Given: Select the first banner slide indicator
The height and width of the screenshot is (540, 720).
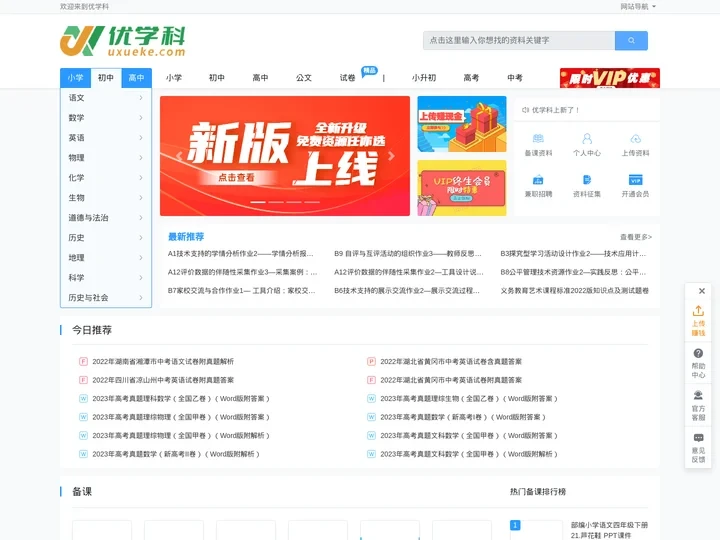Looking at the screenshot, I should [x=258, y=202].
